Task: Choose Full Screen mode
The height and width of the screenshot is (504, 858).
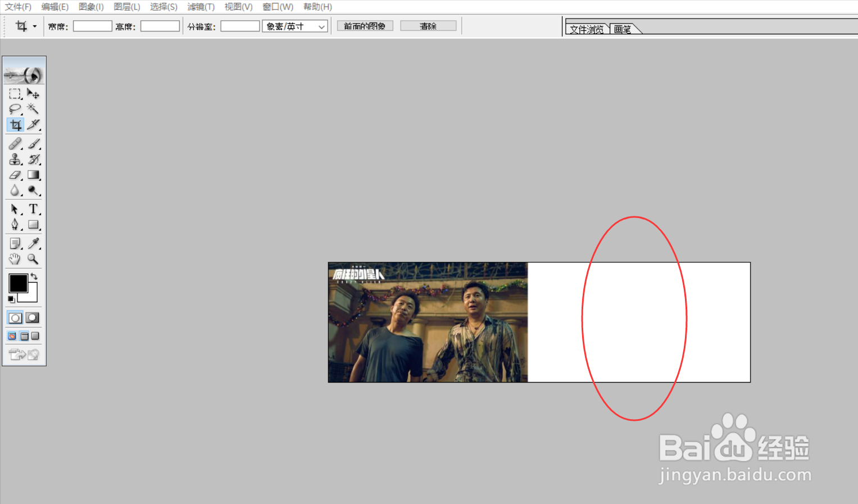Action: click(x=35, y=336)
